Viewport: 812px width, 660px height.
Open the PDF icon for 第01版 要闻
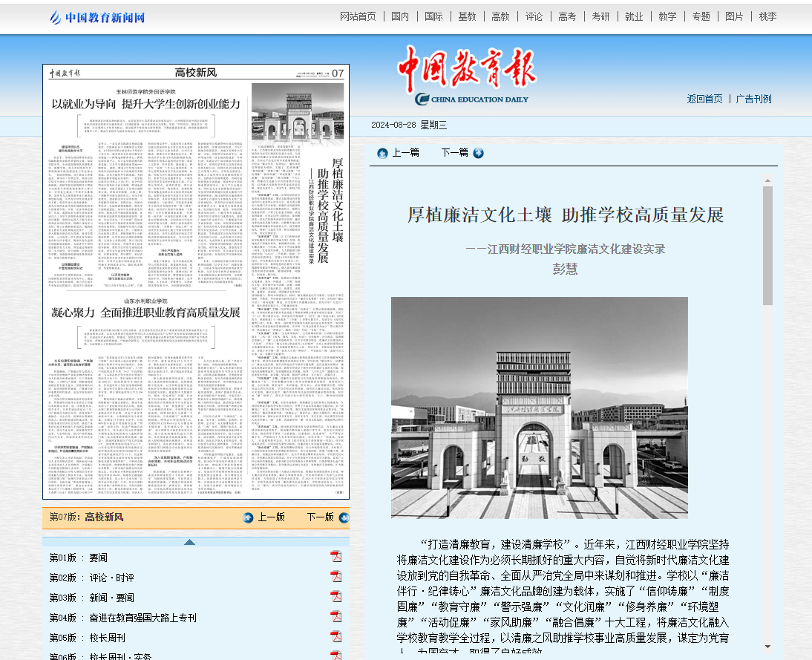click(336, 557)
